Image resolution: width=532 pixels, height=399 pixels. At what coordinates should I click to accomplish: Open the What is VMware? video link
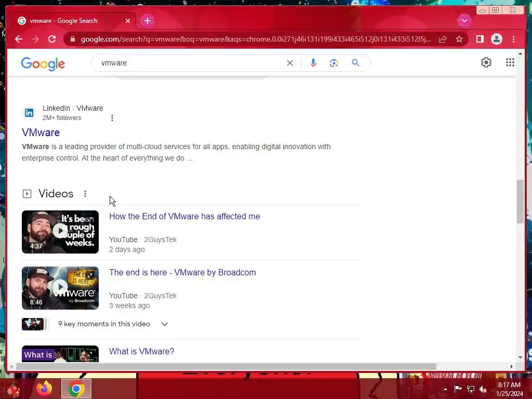(141, 352)
